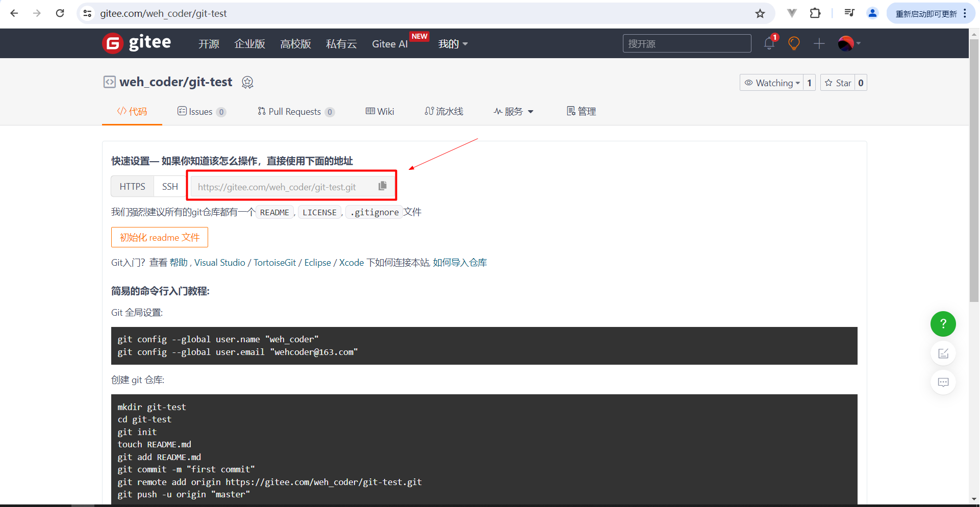This screenshot has width=980, height=507.
Task: Focus the 搜开源 search box
Action: 687,43
